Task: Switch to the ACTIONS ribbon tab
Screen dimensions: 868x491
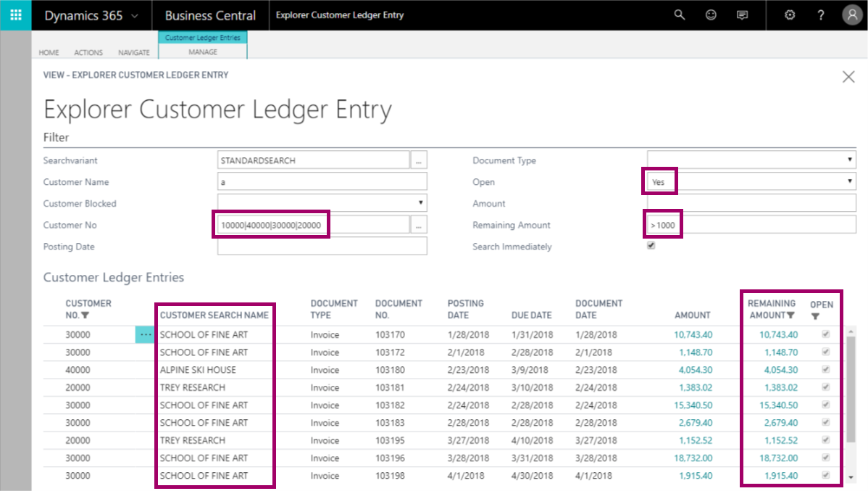Action: [88, 53]
